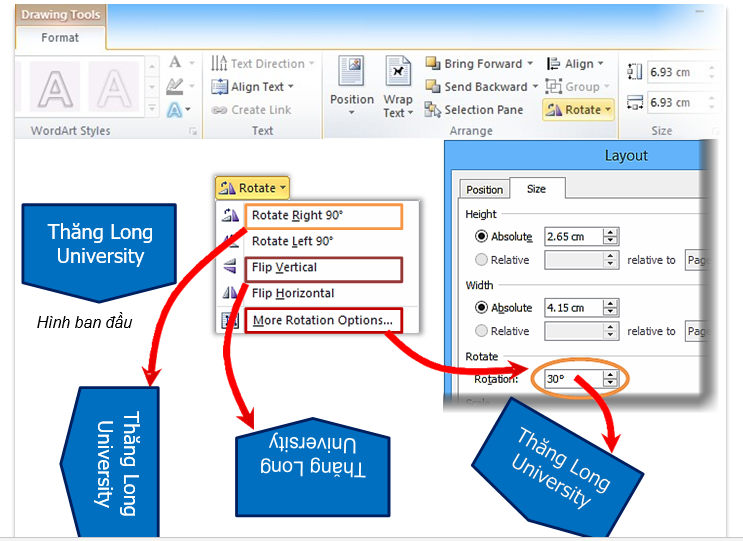Open the WordArt Styles dialog launcher
This screenshot has width=743, height=541.
coord(193,131)
